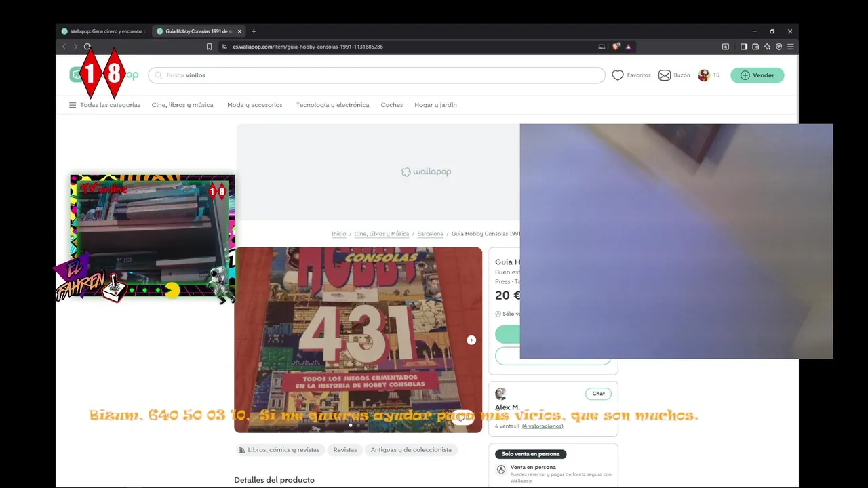
Task: Open Coches category
Action: (x=391, y=105)
